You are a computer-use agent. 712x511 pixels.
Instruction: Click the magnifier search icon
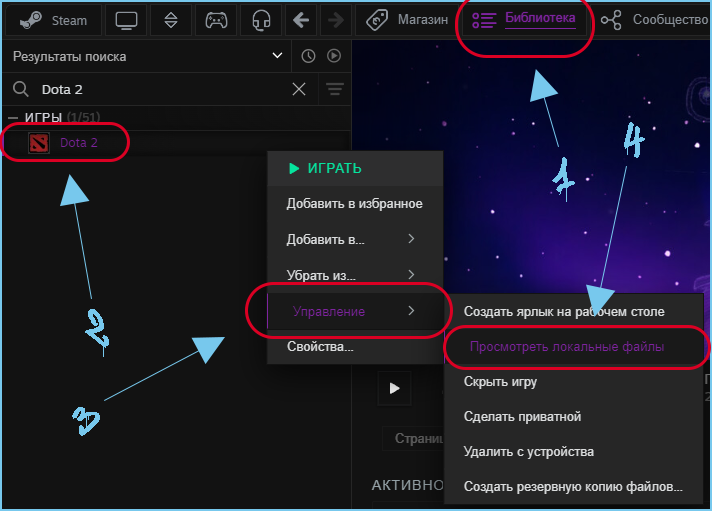pyautogui.click(x=21, y=89)
